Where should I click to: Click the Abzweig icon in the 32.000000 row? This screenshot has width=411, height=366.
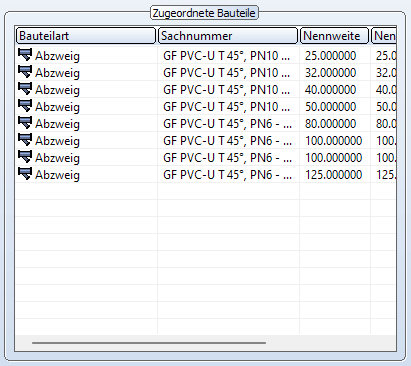point(25,72)
